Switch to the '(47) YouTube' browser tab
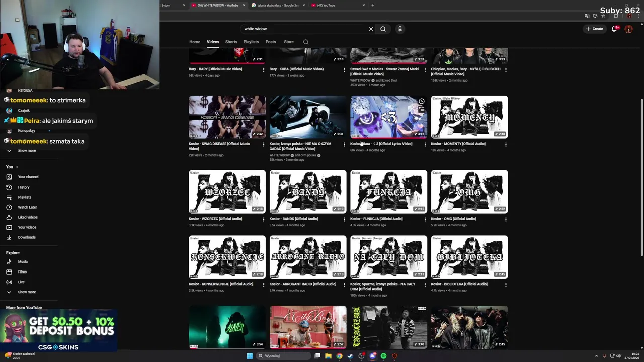The image size is (644, 362). 337,5
